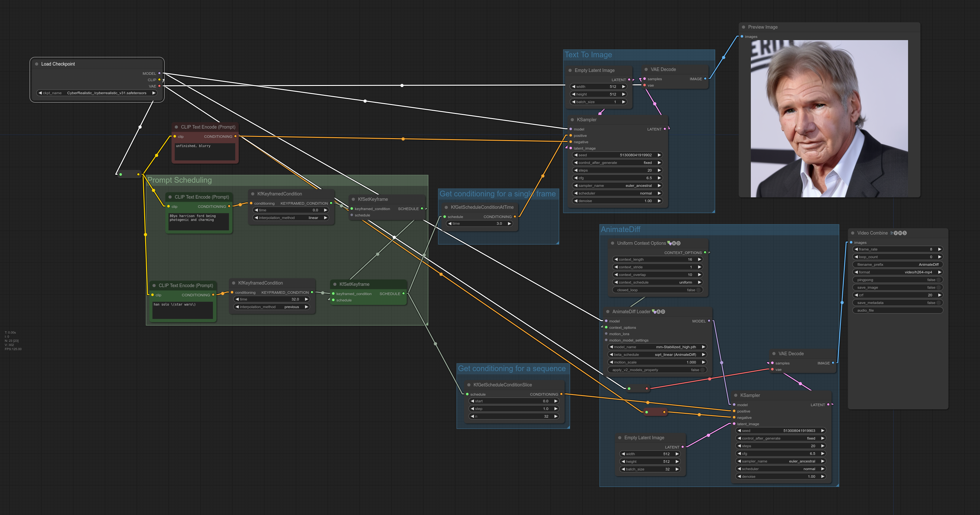This screenshot has height=515, width=980.
Task: Open interpolation_method dropdown set to linear
Action: pos(291,218)
